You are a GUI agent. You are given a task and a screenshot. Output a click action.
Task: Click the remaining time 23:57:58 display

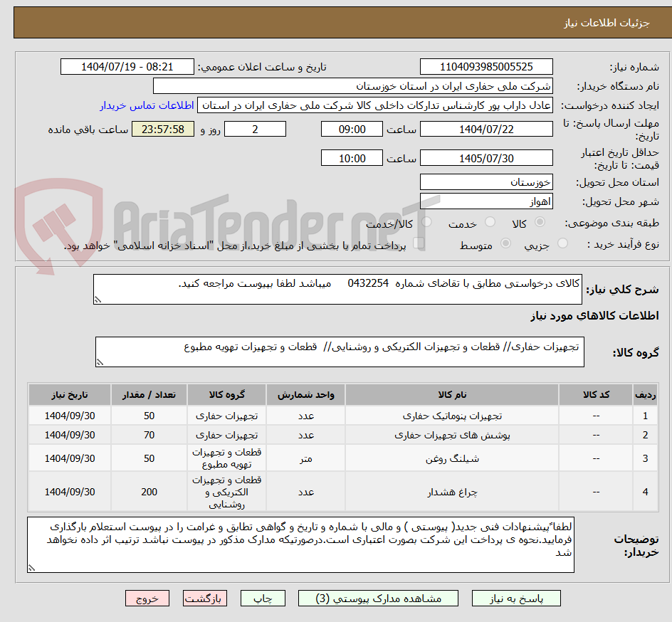[162, 129]
